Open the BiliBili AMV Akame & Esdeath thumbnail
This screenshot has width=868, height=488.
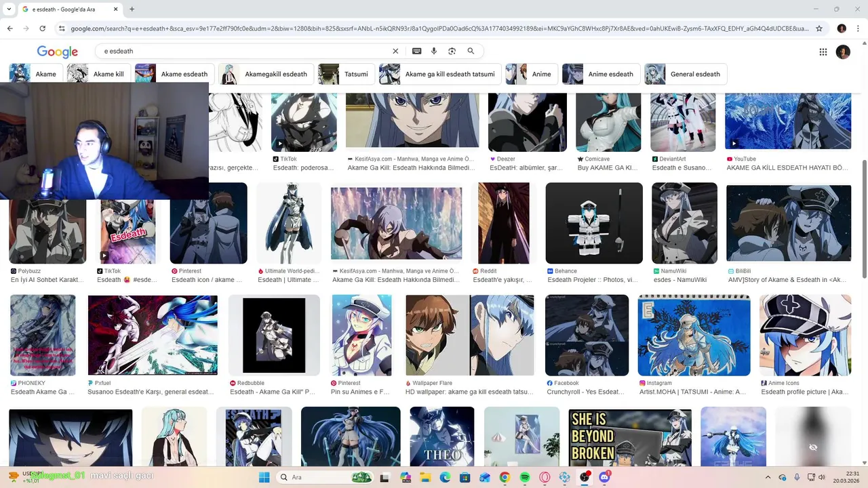[789, 223]
